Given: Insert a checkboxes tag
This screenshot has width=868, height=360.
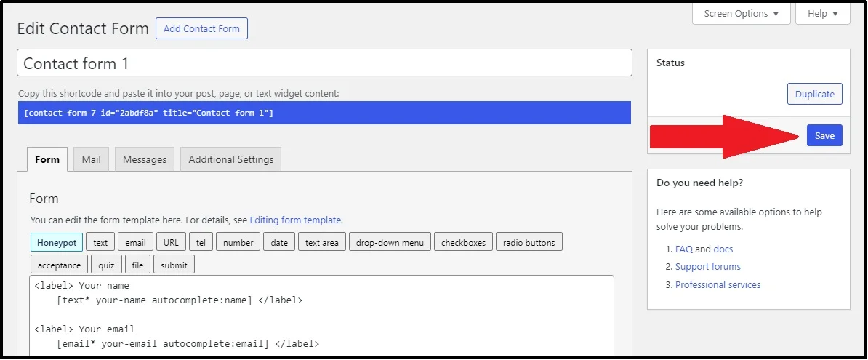Looking at the screenshot, I should [463, 243].
